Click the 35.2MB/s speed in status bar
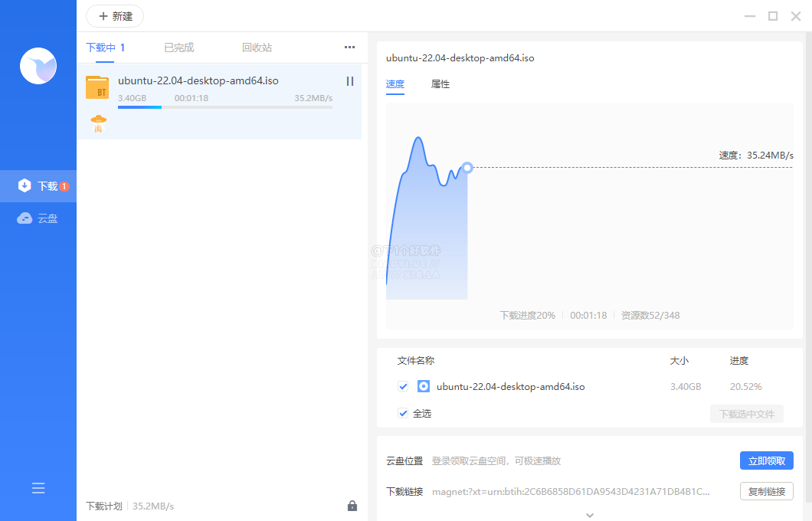The width and height of the screenshot is (812, 521). pyautogui.click(x=153, y=506)
